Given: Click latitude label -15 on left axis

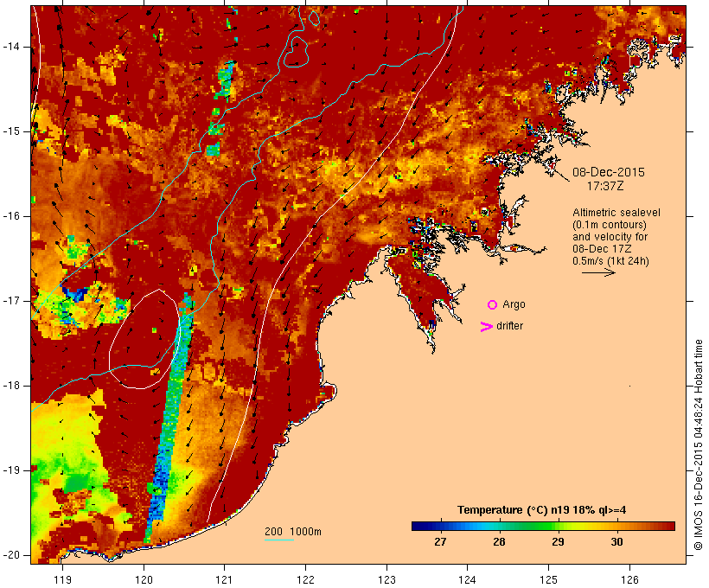Looking at the screenshot, I should coord(11,131).
